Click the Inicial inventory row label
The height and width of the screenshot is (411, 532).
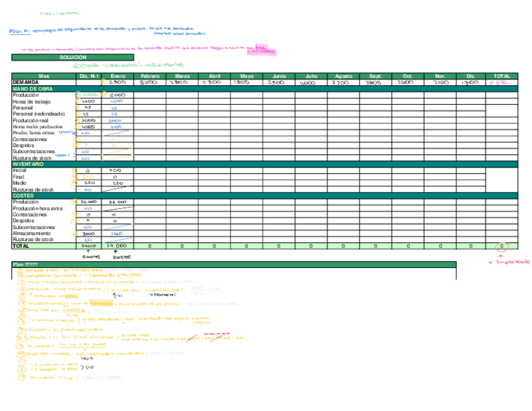coord(19,171)
